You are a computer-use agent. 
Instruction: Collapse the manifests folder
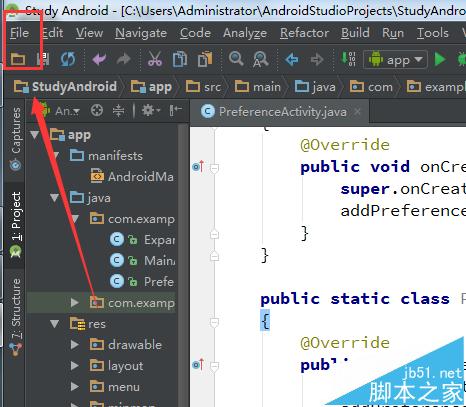tap(55, 155)
